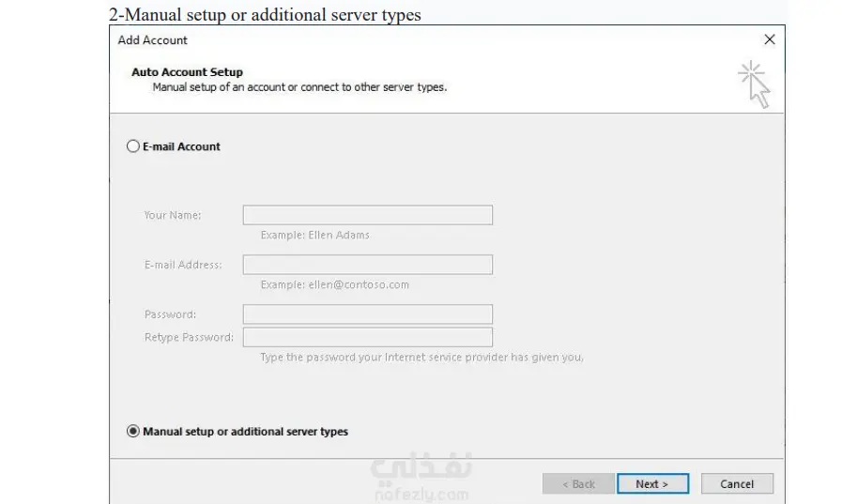This screenshot has height=504, width=842.
Task: Click into the Password field
Action: [367, 314]
